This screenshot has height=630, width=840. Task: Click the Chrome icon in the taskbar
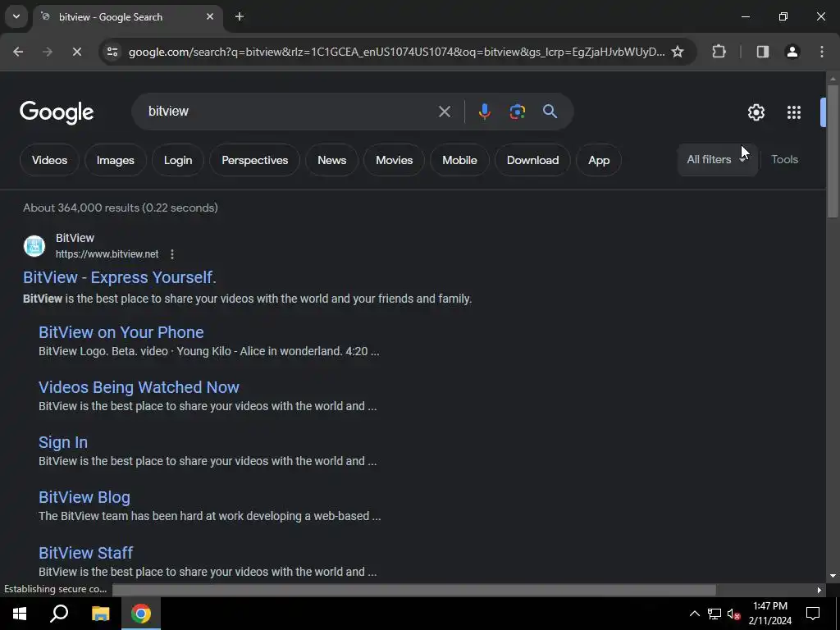tap(141, 614)
